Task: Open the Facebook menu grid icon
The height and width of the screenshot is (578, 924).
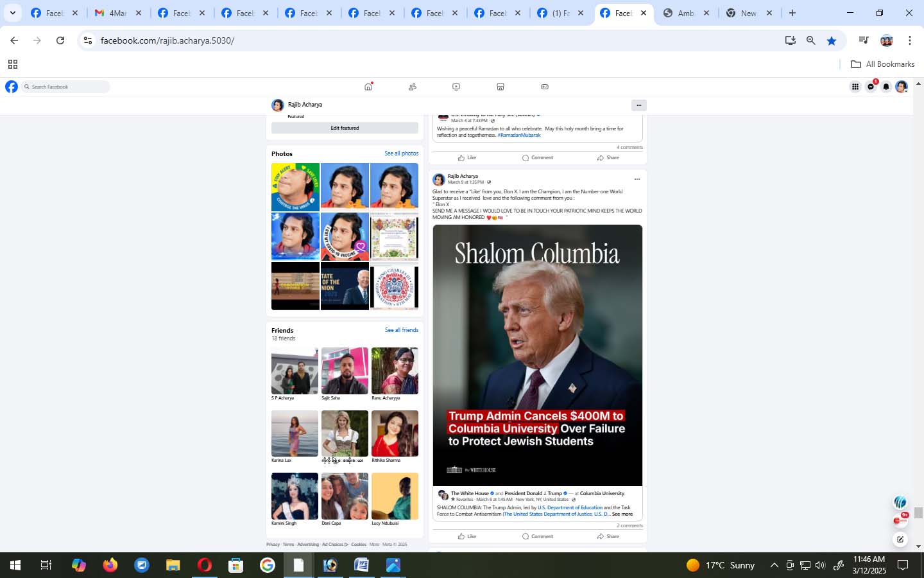Action: (x=855, y=87)
